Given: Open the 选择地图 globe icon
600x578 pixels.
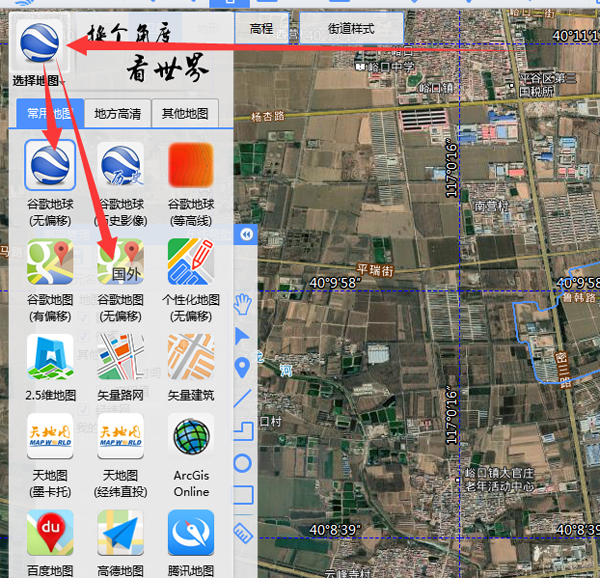Looking at the screenshot, I should tap(39, 42).
